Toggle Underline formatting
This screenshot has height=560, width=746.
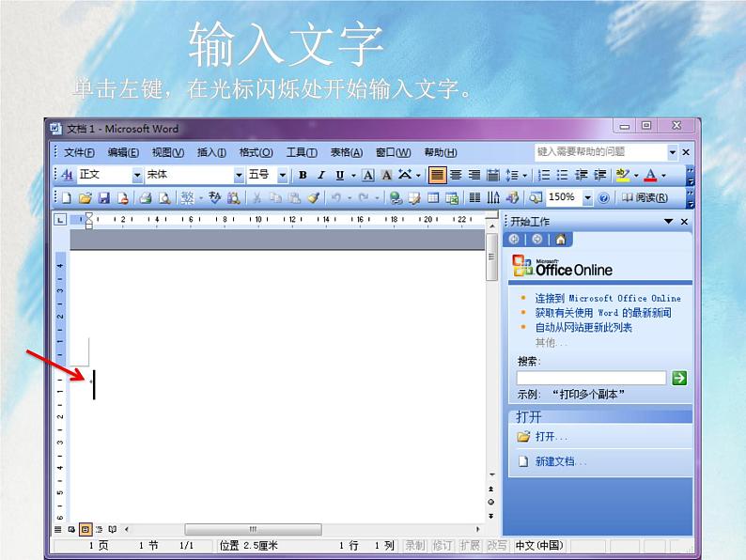click(340, 175)
